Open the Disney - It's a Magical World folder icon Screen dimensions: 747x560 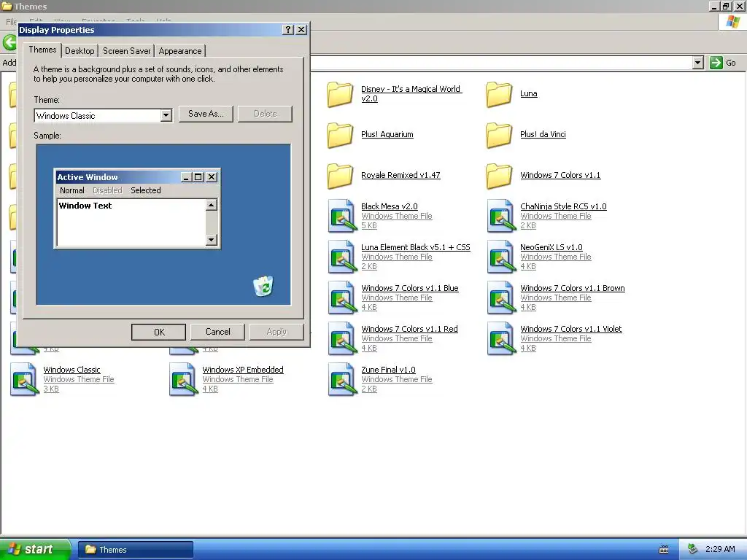point(340,94)
